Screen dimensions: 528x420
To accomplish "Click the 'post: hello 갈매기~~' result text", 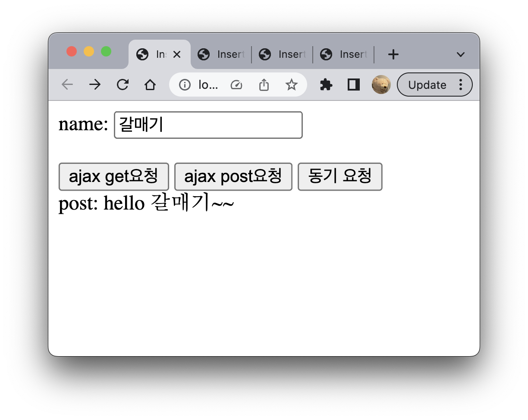I will (146, 203).
